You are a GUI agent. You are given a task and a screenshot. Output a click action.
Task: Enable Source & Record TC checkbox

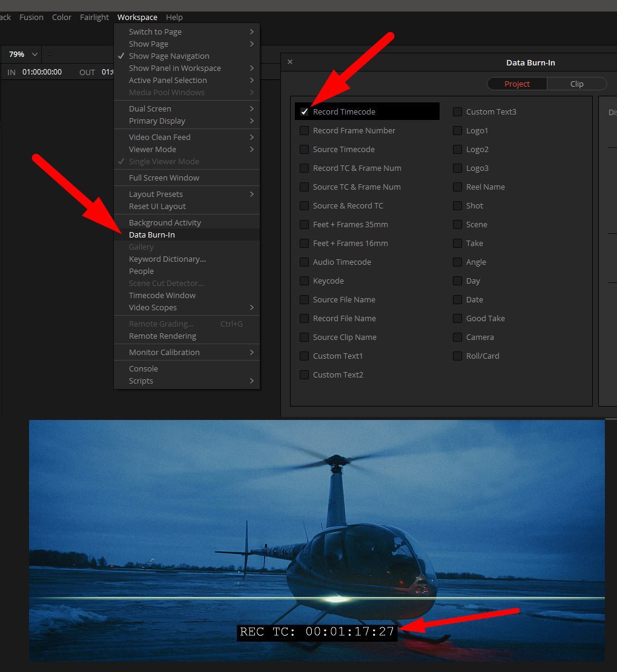[305, 205]
